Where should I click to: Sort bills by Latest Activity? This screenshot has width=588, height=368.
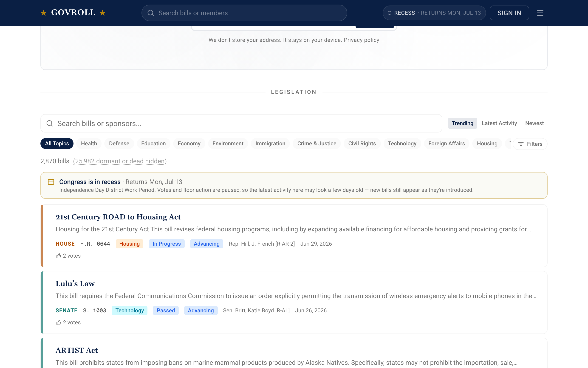499,124
